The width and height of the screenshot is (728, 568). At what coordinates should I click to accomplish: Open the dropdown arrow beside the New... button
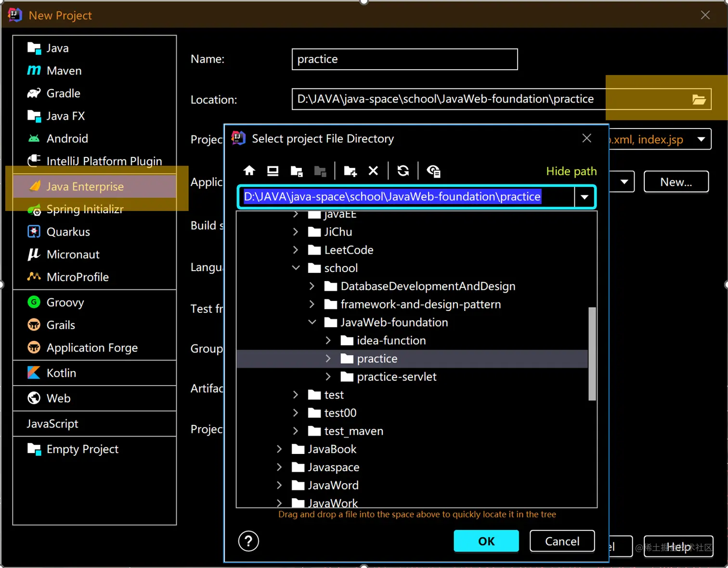(x=624, y=182)
